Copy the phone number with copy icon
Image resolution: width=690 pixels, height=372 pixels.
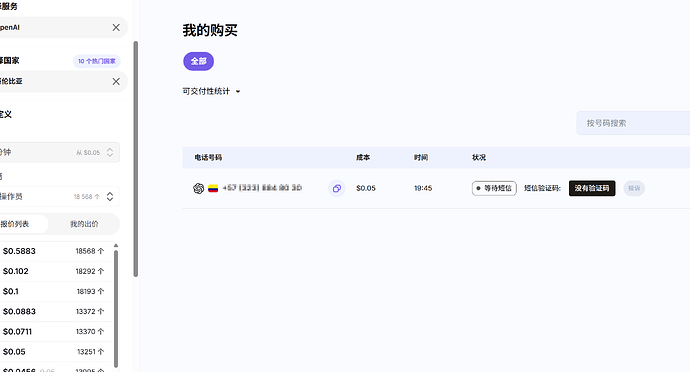pyautogui.click(x=337, y=188)
